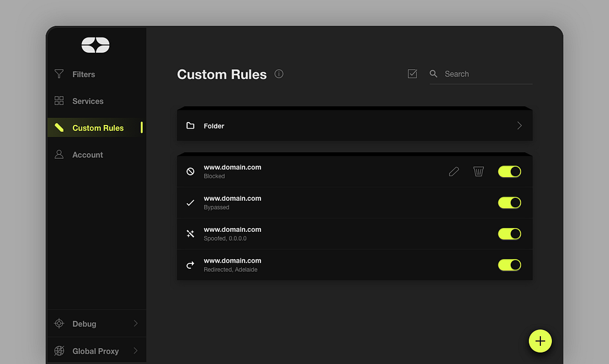The width and height of the screenshot is (609, 364).
Task: Click the magnifier search icon
Action: [434, 74]
